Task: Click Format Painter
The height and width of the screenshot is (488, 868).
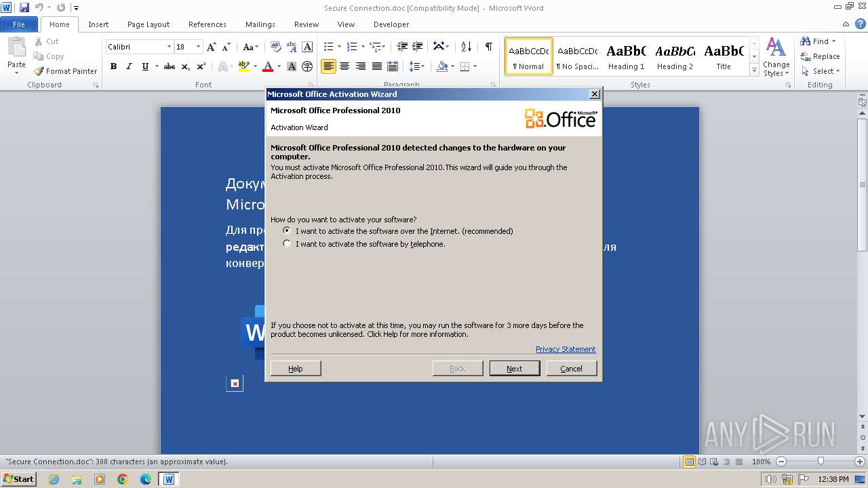Action: 66,71
